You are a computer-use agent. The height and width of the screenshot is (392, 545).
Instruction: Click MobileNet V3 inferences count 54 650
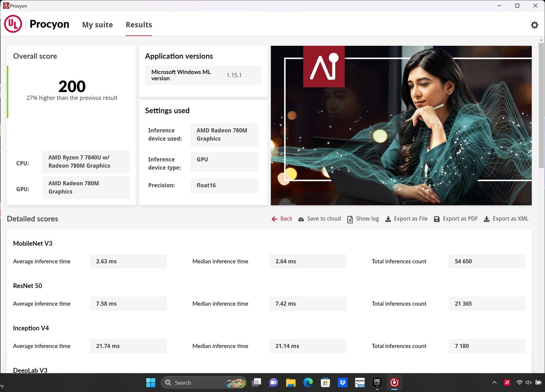pos(487,261)
